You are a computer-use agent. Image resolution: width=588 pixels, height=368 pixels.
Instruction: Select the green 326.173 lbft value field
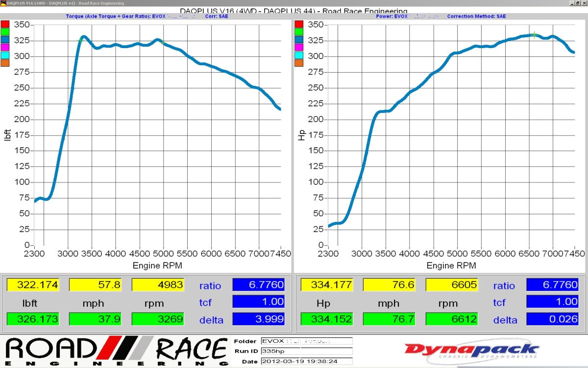tap(32, 319)
